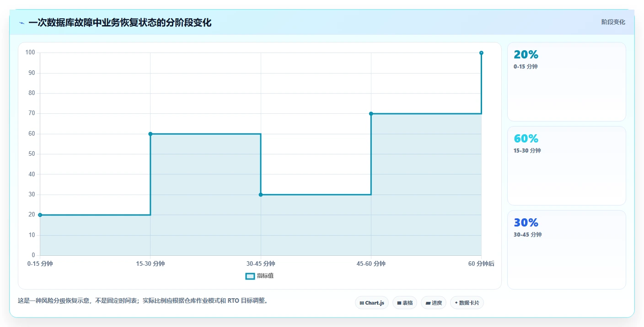The image size is (644, 327).
Task: Click the y-axis label 50
Action: tap(32, 154)
